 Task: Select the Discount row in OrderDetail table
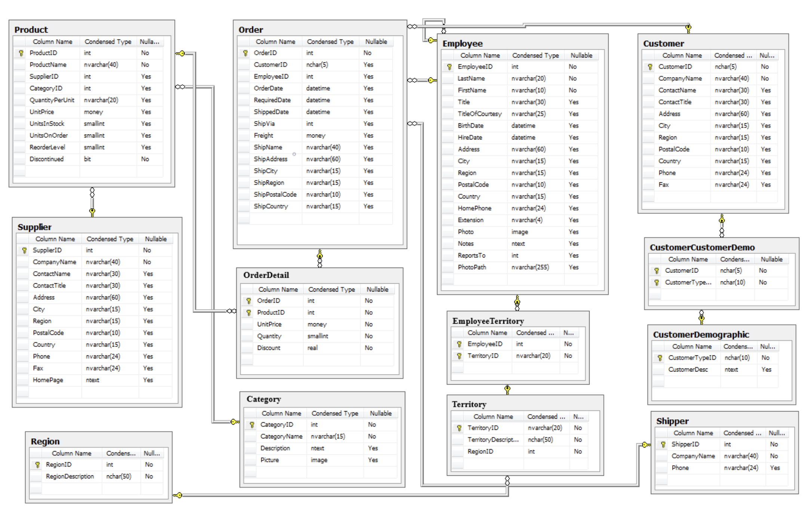click(317, 348)
